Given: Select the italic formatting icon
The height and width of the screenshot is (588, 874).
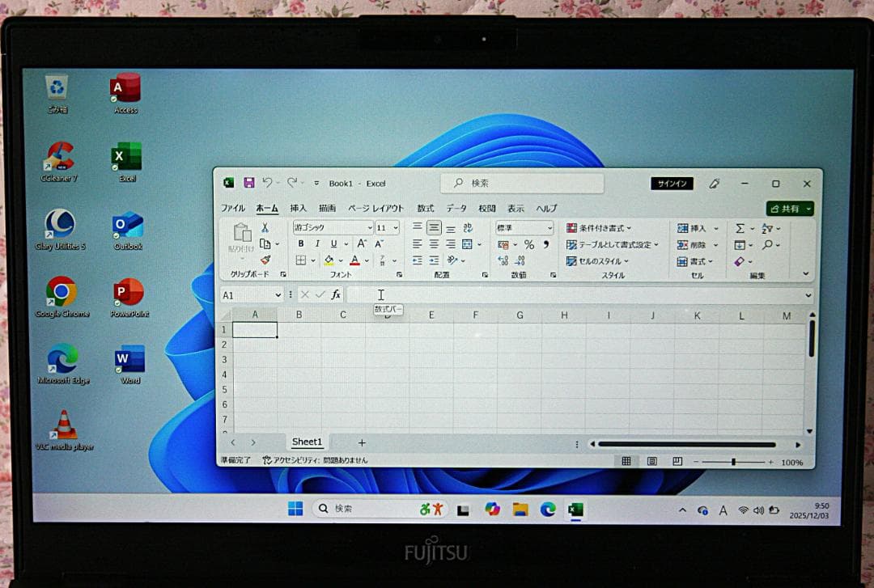Looking at the screenshot, I should [317, 243].
